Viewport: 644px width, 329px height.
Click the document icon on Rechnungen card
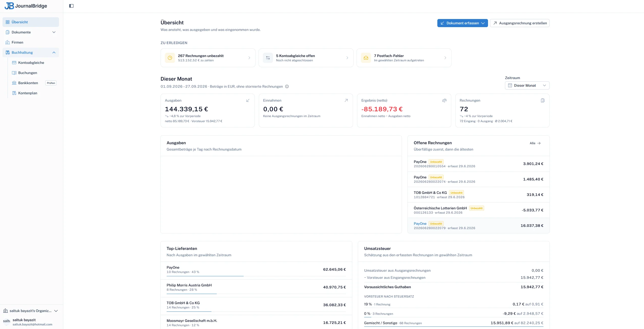coord(543,100)
